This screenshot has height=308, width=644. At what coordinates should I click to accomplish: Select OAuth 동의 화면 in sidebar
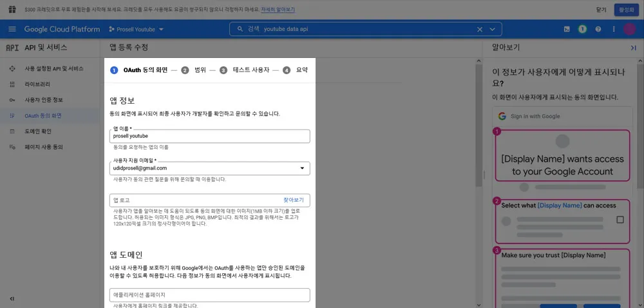[x=43, y=115]
